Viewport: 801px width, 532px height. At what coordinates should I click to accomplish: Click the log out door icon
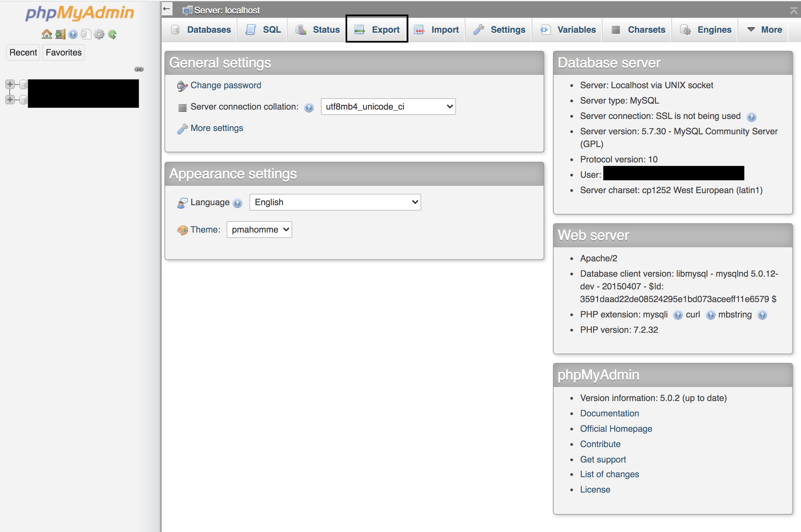click(61, 34)
